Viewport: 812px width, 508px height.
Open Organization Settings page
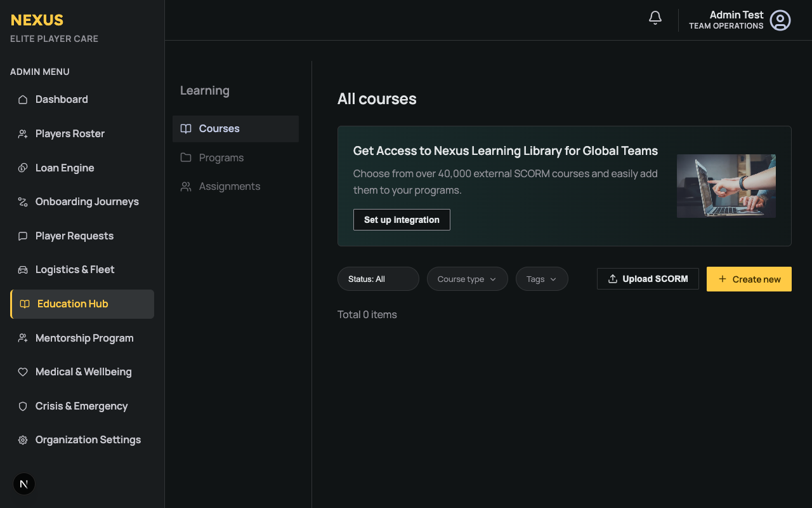tap(82, 440)
